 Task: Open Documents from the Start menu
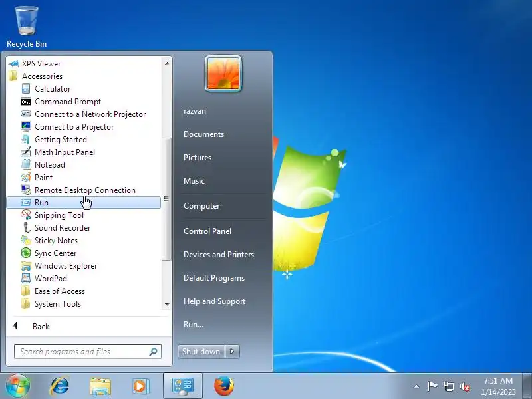tap(203, 134)
